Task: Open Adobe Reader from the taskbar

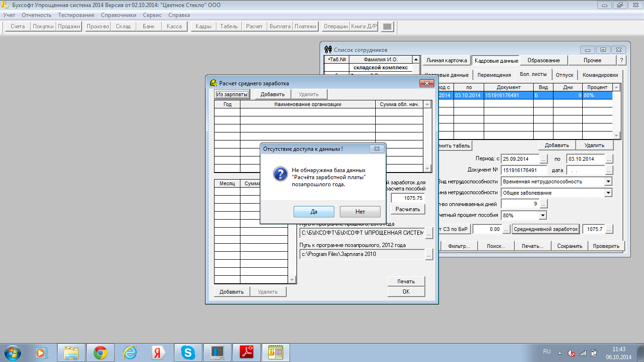Action: [247, 352]
